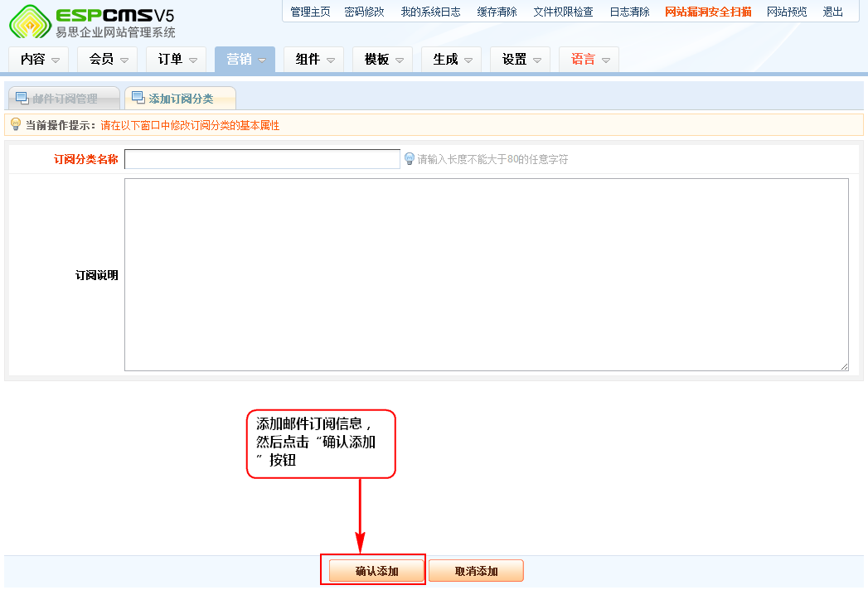Image resolution: width=868 pixels, height=590 pixels.
Task: Expand the 营销 menu
Action: tap(245, 59)
